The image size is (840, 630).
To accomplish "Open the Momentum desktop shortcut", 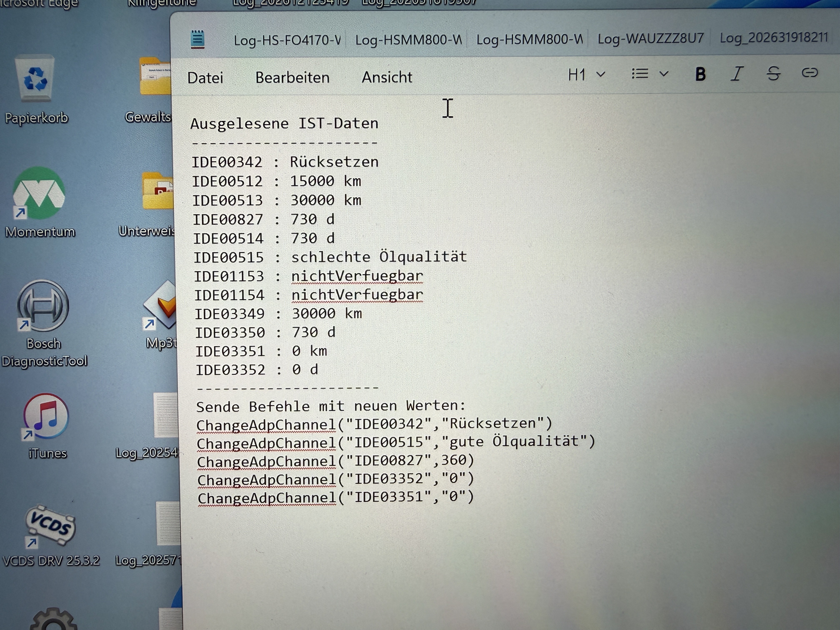I will click(x=39, y=193).
